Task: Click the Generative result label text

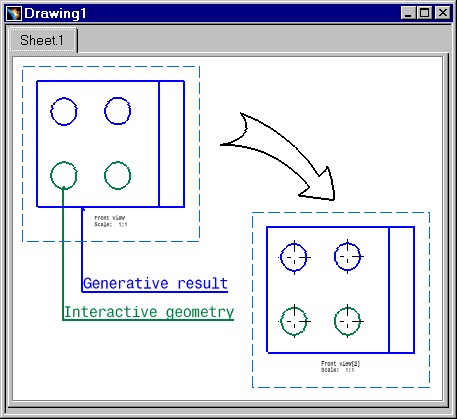Action: 155,283
